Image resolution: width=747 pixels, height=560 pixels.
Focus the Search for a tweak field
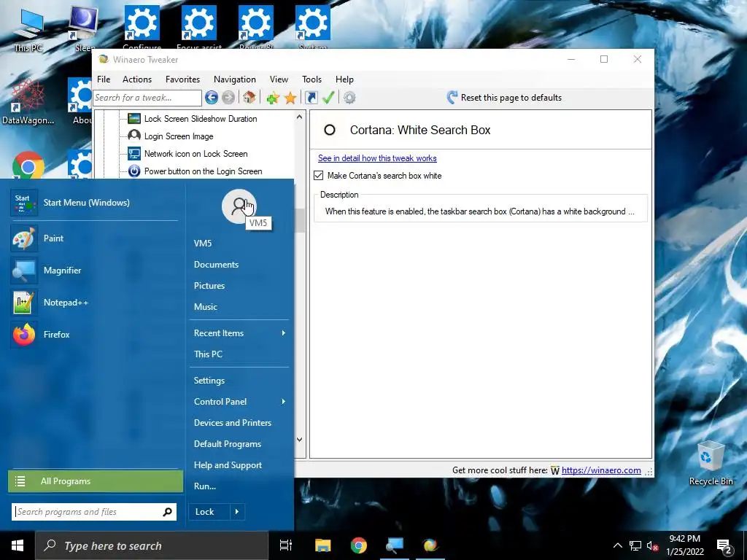coord(147,98)
